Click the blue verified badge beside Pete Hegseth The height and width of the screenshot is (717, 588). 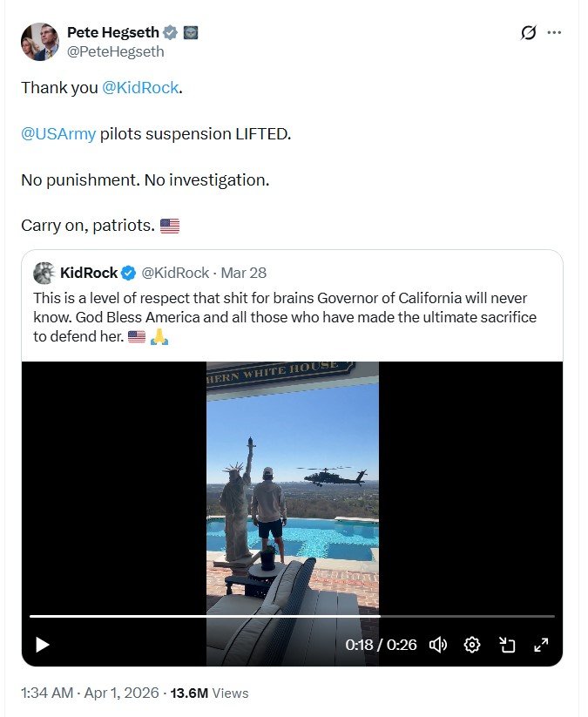(172, 33)
